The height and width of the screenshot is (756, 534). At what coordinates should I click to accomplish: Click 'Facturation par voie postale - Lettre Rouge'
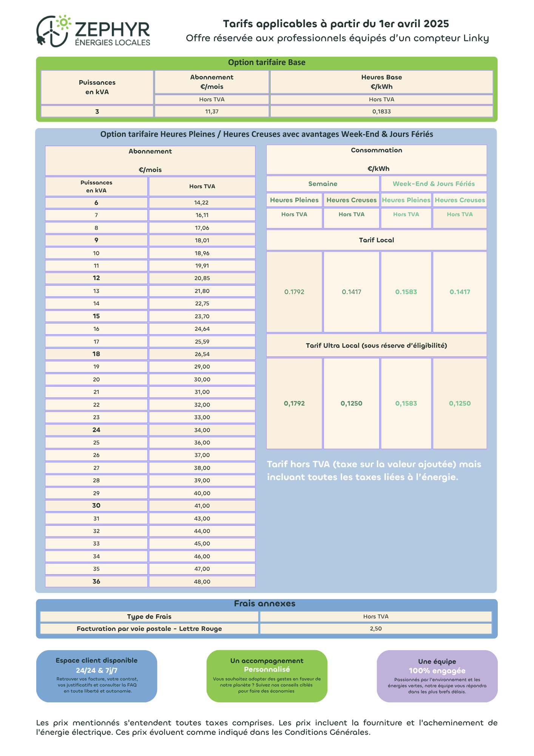coord(149,629)
